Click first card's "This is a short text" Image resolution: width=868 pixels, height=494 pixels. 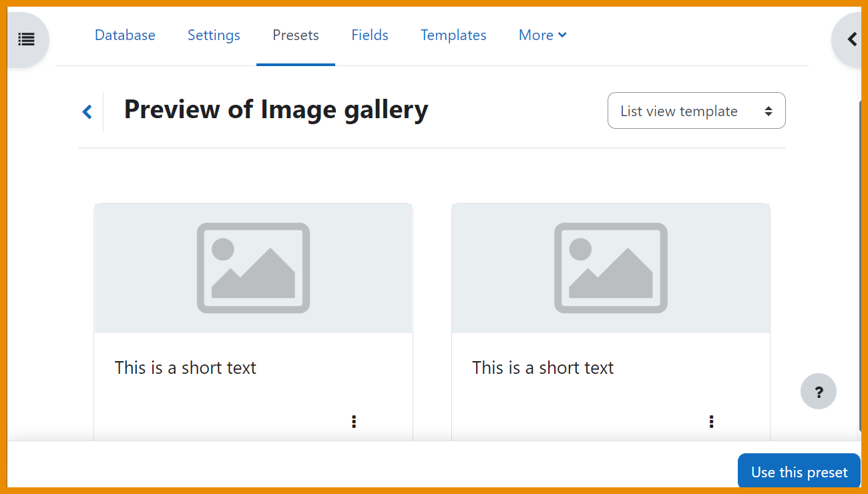click(x=186, y=368)
